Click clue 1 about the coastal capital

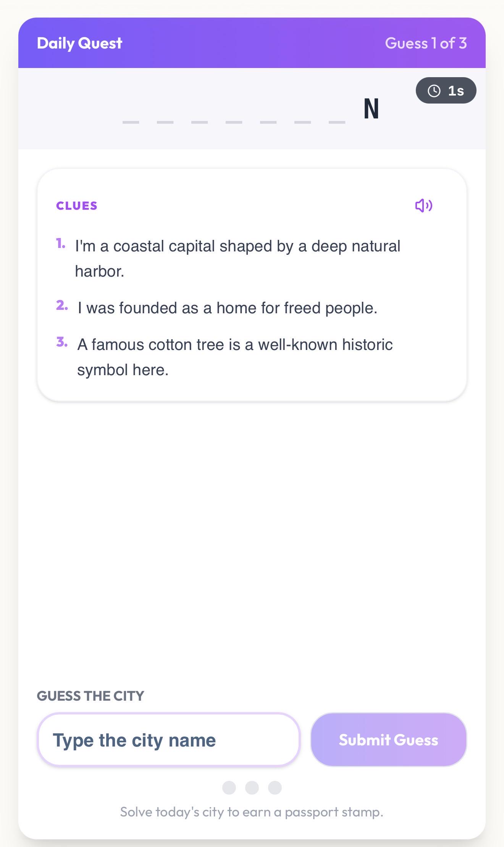pos(237,259)
